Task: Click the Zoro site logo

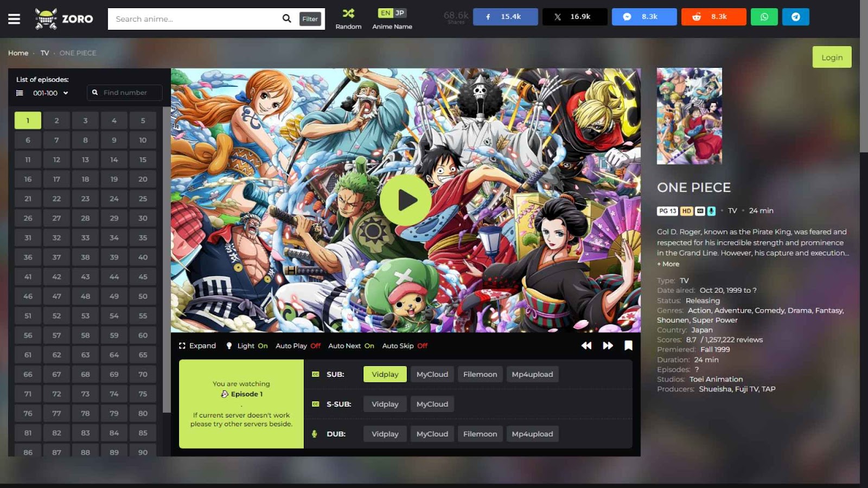Action: 64,19
